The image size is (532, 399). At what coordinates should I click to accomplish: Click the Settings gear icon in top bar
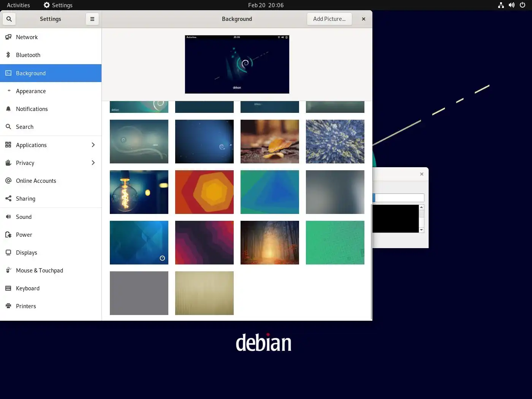pos(47,5)
